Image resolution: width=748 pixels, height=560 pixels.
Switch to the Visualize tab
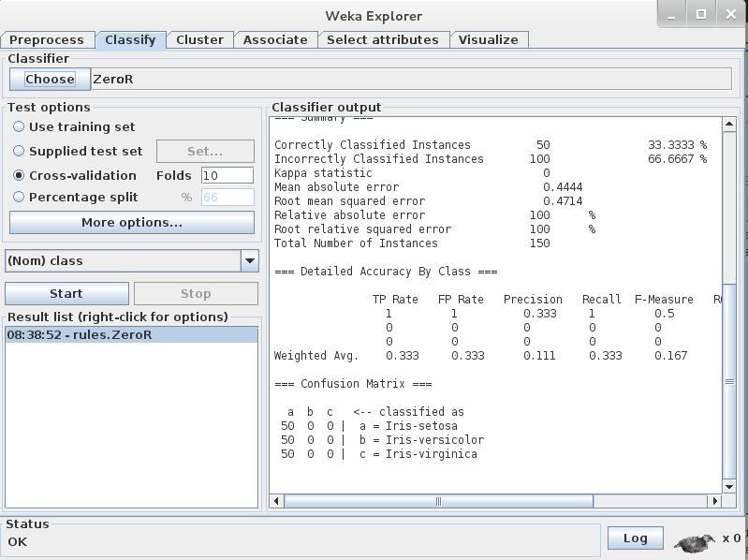[x=488, y=39]
